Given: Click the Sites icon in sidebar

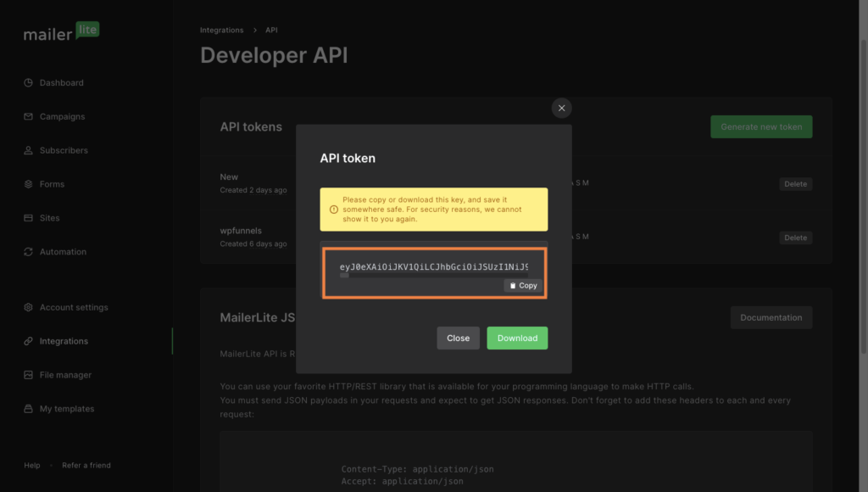Looking at the screenshot, I should pos(29,218).
